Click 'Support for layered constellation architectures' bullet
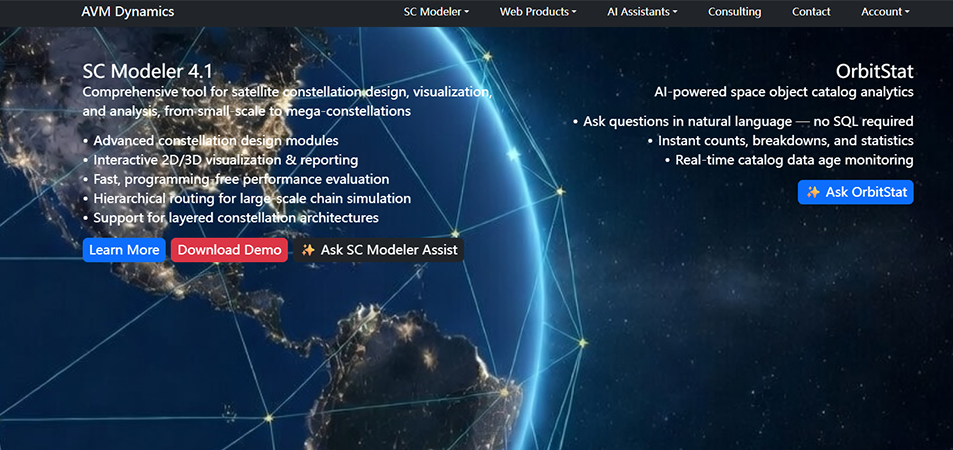This screenshot has height=450, width=953. point(236,218)
